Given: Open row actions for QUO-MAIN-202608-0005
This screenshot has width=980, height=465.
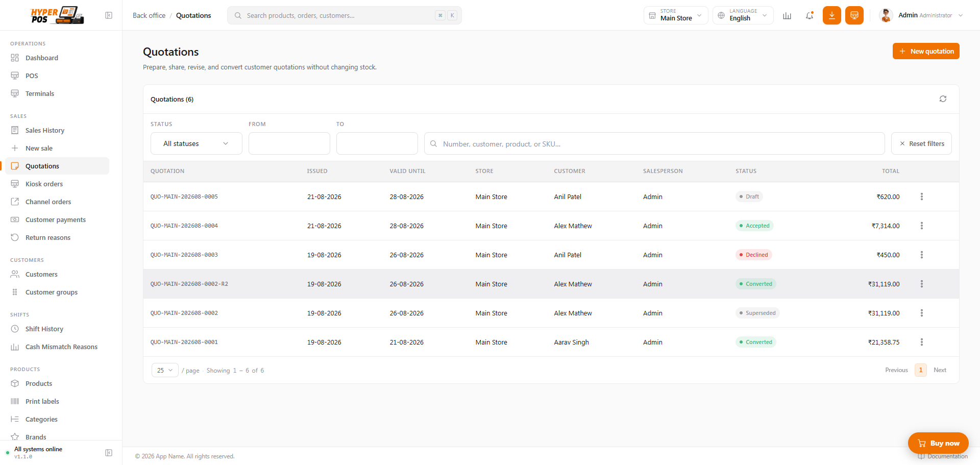Looking at the screenshot, I should point(922,197).
